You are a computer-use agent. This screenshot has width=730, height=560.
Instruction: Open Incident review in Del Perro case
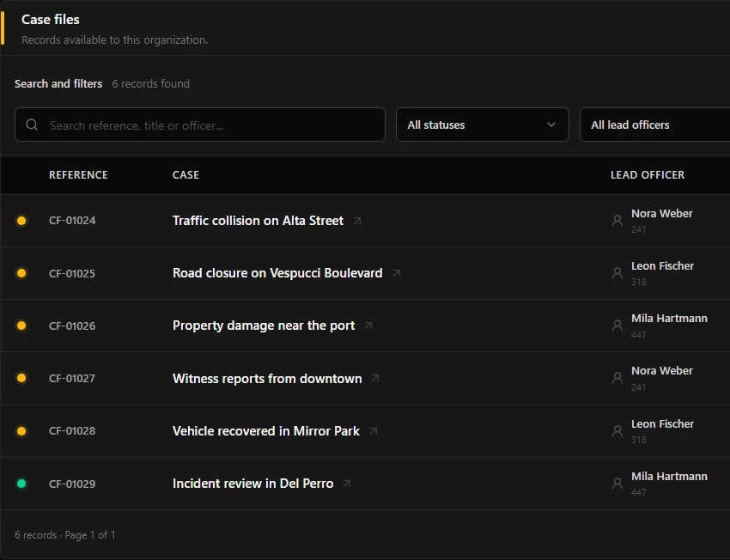[252, 484]
